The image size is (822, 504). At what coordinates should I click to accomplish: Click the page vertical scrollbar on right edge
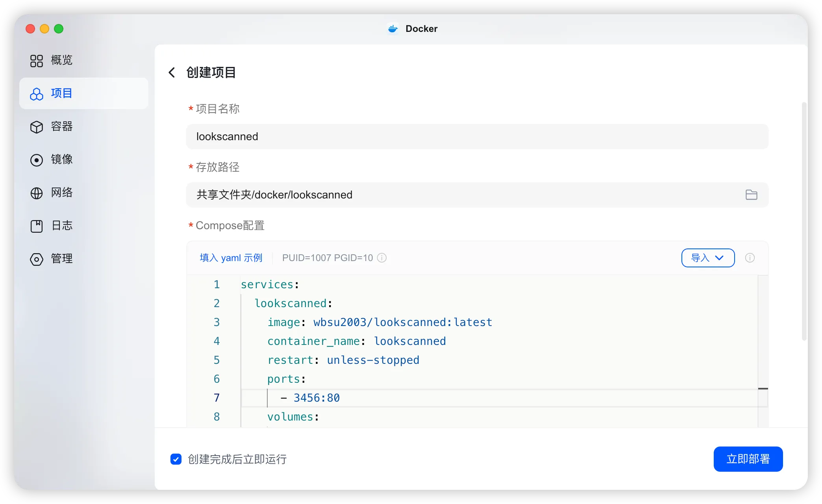(804, 220)
